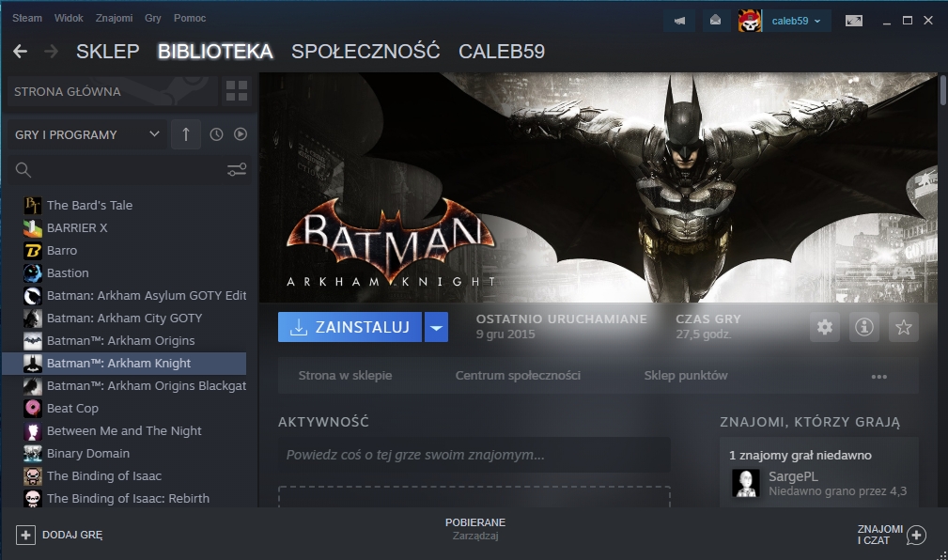Click STRONA GŁÓWNA library home button
The image size is (948, 560).
pyautogui.click(x=113, y=91)
